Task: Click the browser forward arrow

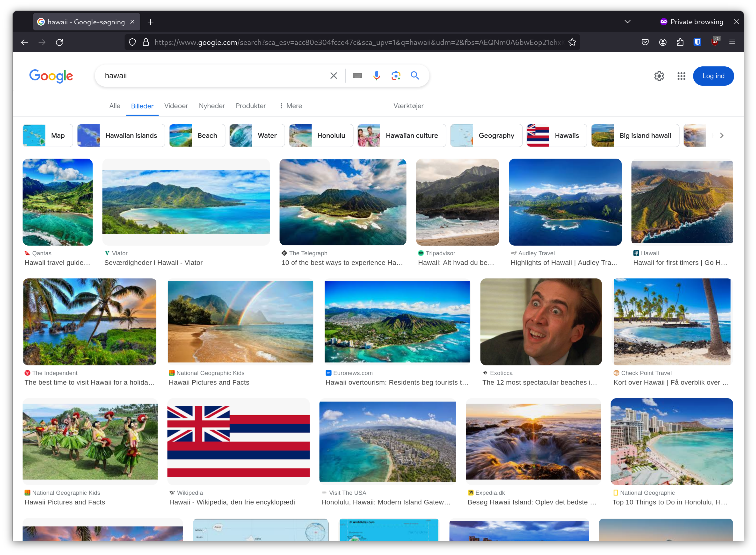Action: 42,42
